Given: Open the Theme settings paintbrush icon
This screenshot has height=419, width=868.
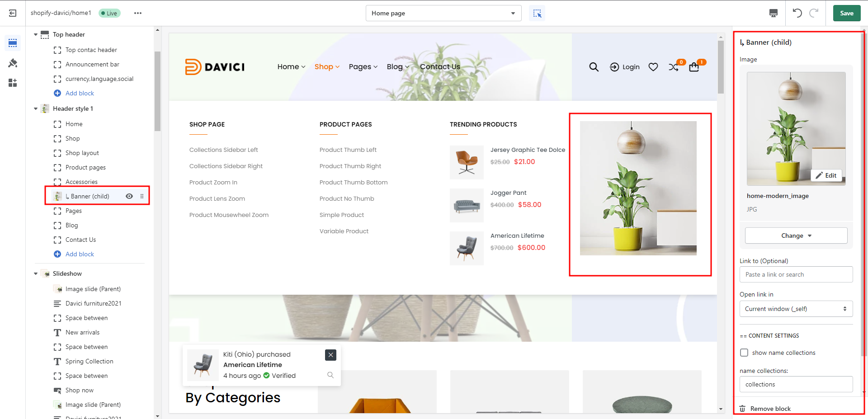Looking at the screenshot, I should pyautogui.click(x=13, y=63).
